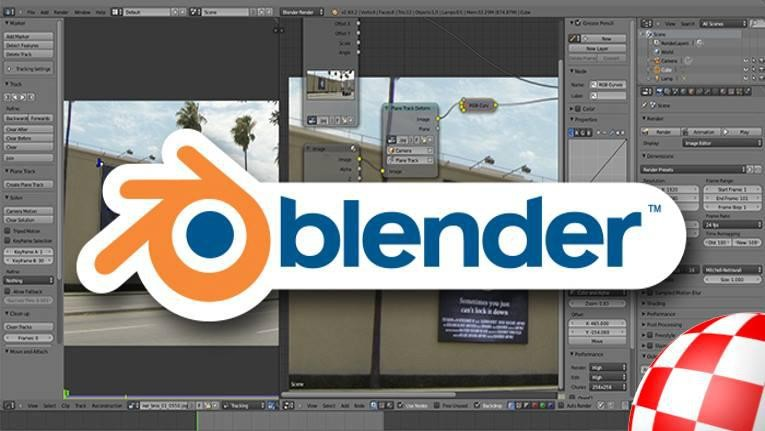Select the Camera object icon in outliner

[x=655, y=61]
